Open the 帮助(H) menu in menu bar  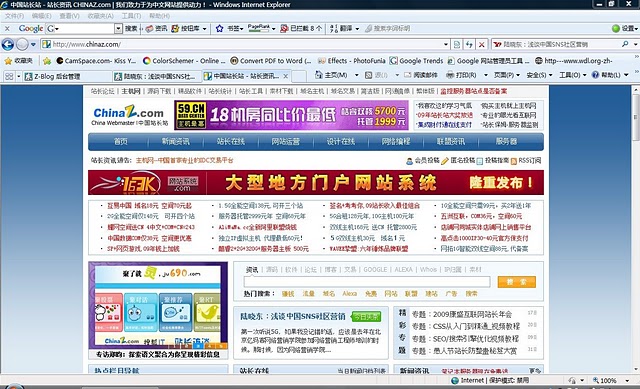pyautogui.click(x=159, y=16)
